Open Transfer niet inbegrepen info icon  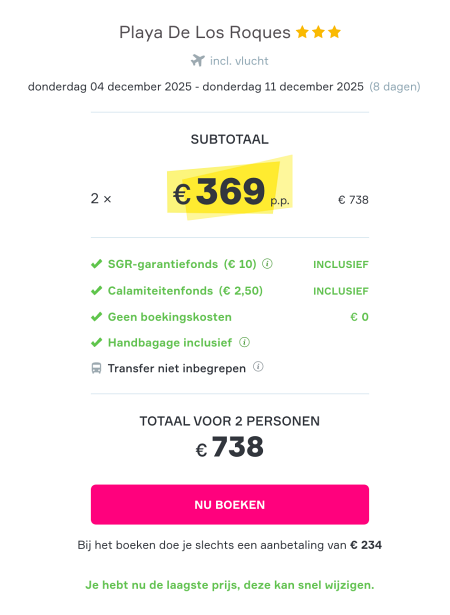click(258, 367)
